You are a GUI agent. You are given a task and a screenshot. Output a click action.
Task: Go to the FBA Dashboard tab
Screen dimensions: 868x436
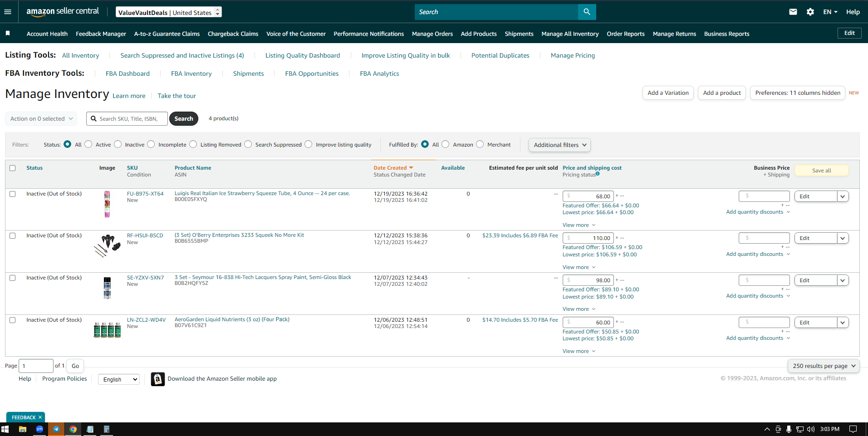[128, 73]
